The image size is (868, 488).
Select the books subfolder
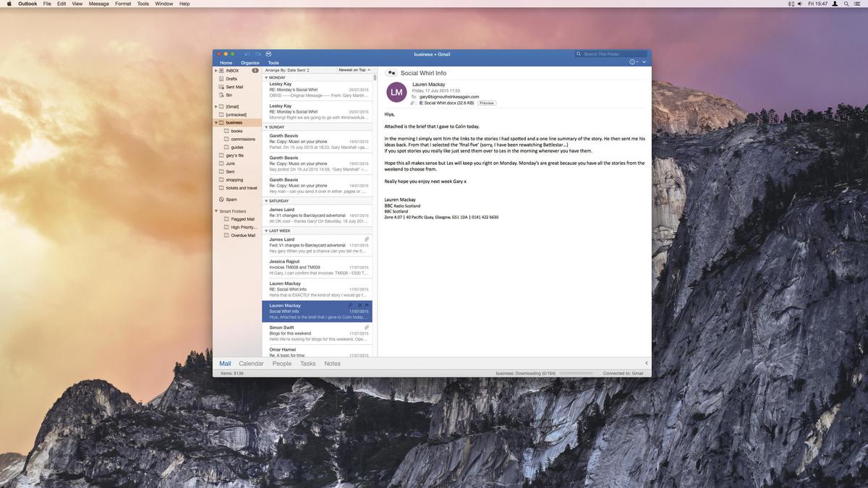(x=237, y=131)
